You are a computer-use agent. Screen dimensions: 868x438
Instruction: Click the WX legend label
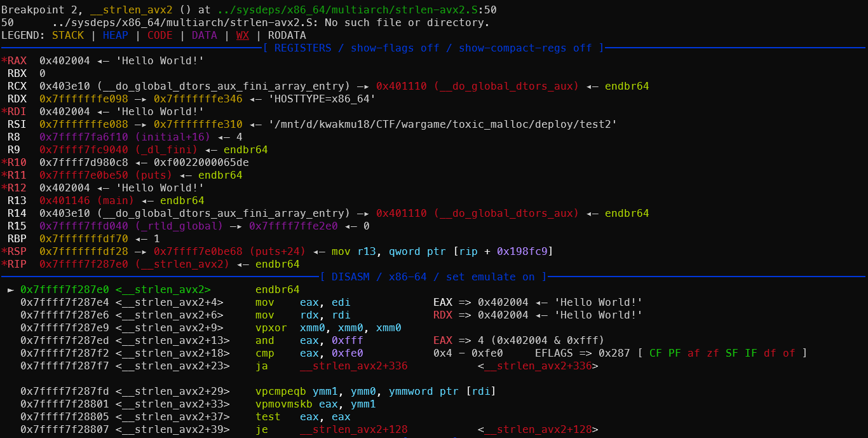coord(242,35)
